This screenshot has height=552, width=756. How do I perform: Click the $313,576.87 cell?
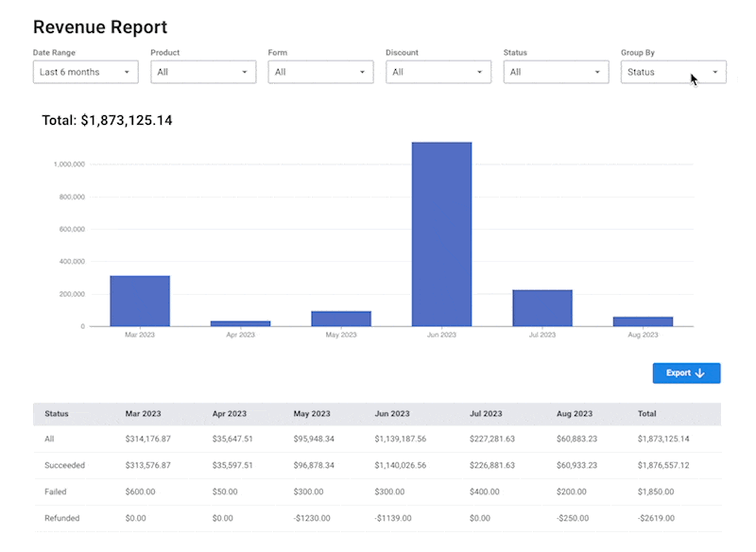pos(148,465)
